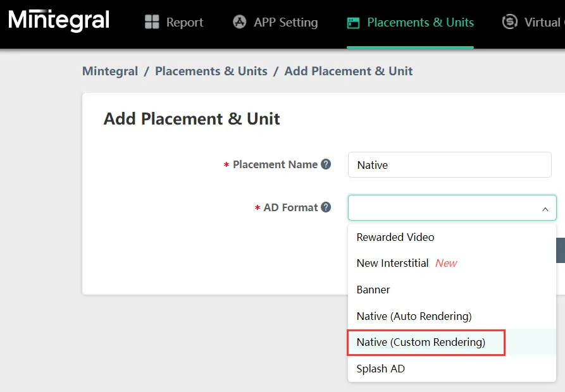Click the Mintegral logo

pos(58,20)
